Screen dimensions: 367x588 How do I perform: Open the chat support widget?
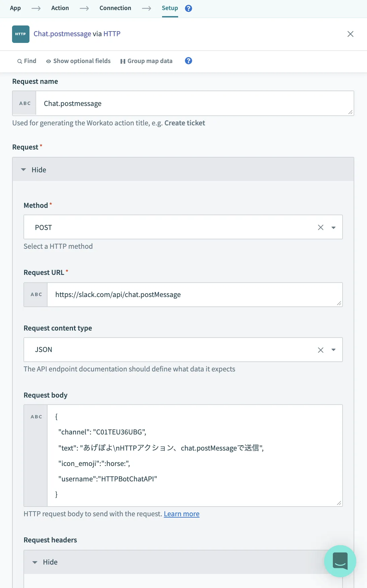[340, 561]
